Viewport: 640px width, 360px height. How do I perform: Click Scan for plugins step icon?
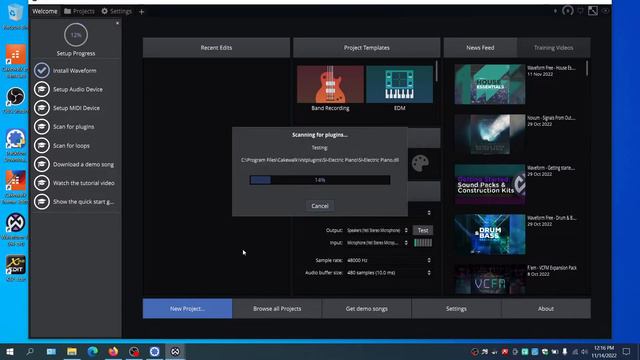coord(42,127)
